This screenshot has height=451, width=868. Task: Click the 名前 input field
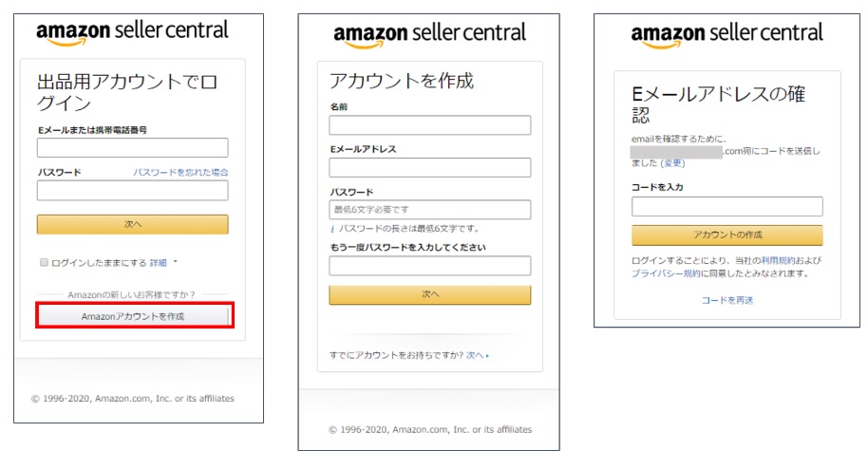(429, 125)
